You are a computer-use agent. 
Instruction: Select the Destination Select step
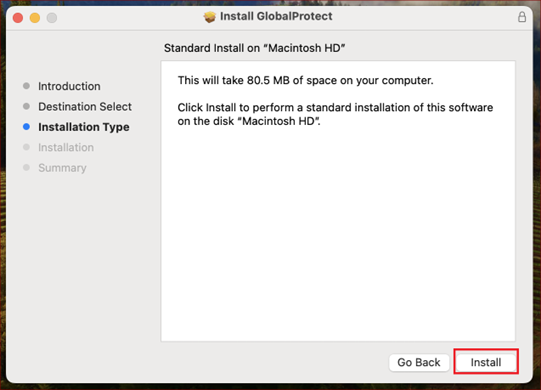(x=85, y=107)
